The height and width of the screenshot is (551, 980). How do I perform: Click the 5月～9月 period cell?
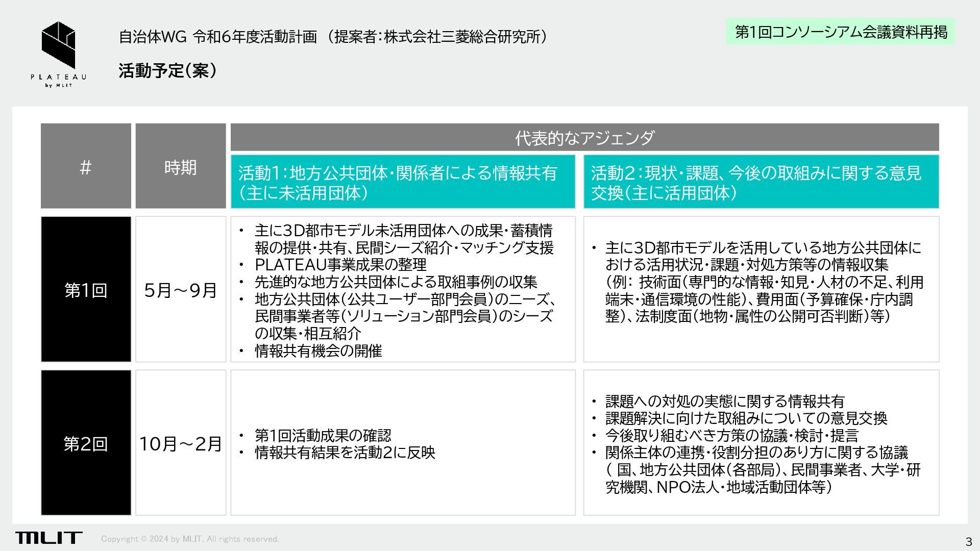(180, 290)
